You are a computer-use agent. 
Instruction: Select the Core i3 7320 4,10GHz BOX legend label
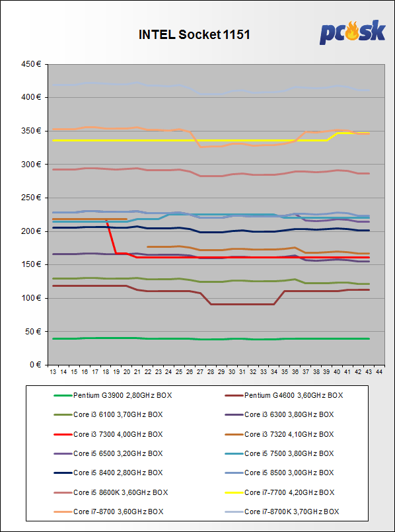289,434
